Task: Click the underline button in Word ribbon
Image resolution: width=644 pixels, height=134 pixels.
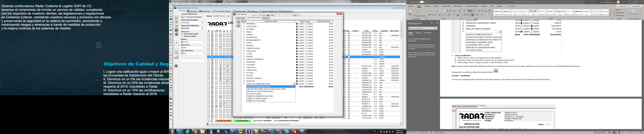Action: (x=435, y=15)
